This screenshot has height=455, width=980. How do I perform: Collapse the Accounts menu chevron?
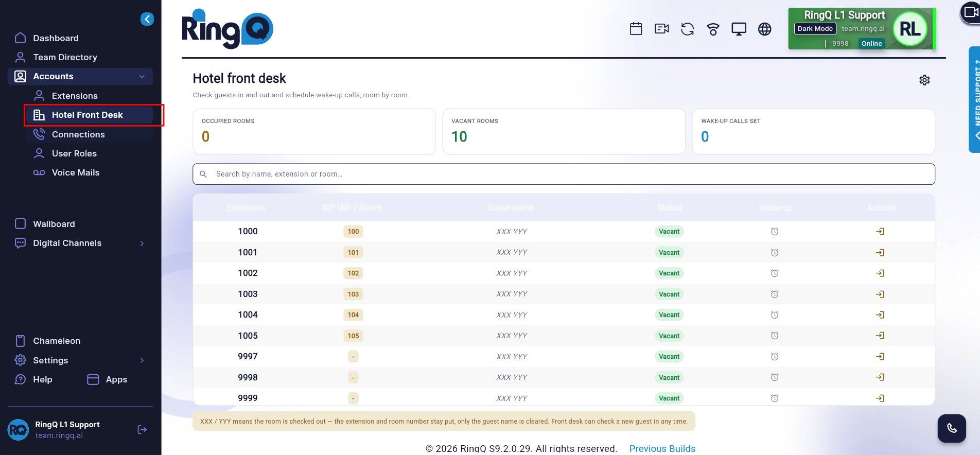tap(142, 77)
